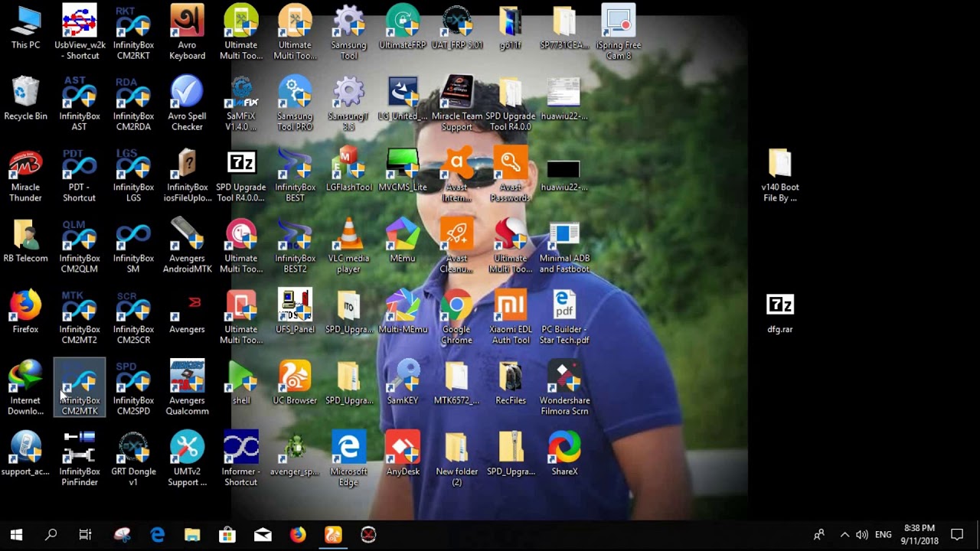Open InfinityBox CM2SPD shortcut
Screen dimensions: 980x551
pos(133,389)
